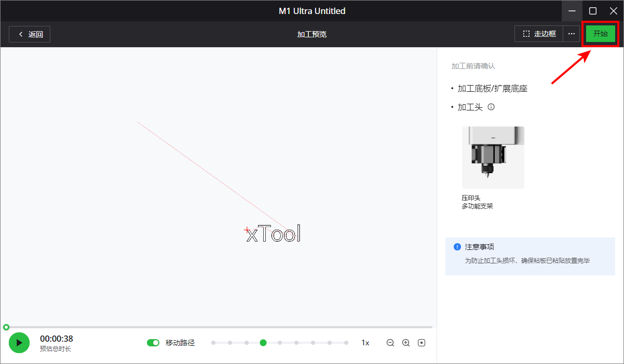Maximize the M1 Ultra window
This screenshot has height=364, width=624.
point(593,10)
